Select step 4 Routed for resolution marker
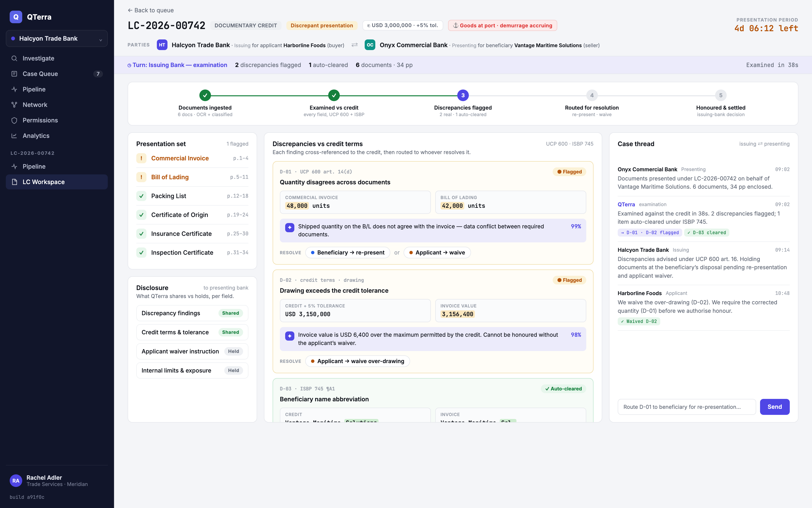The image size is (812, 508). point(592,95)
